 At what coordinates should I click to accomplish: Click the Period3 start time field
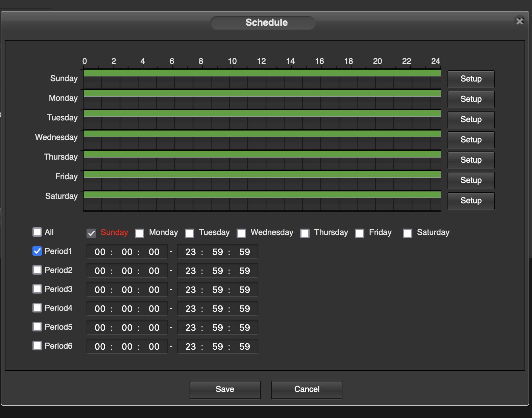[x=127, y=290]
